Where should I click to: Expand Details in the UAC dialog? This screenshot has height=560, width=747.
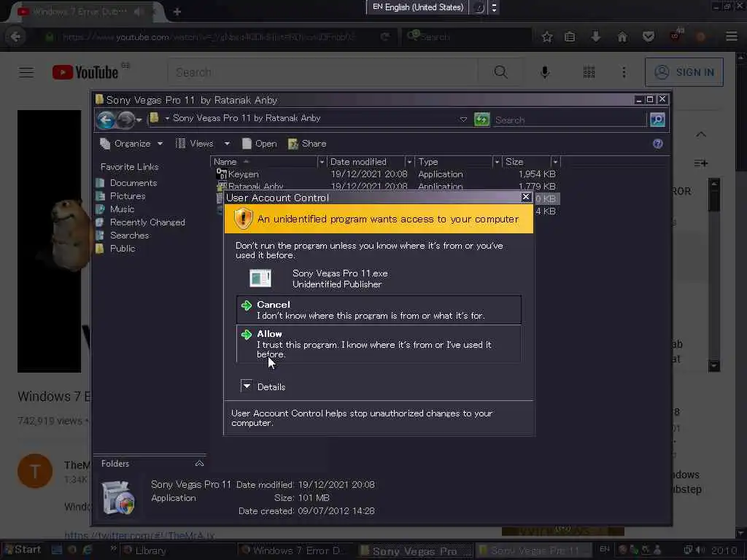[247, 386]
